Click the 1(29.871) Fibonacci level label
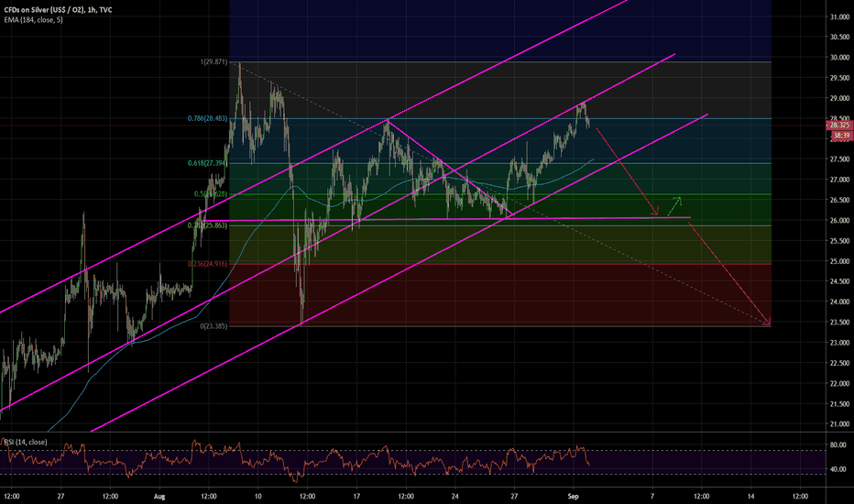 pos(213,62)
